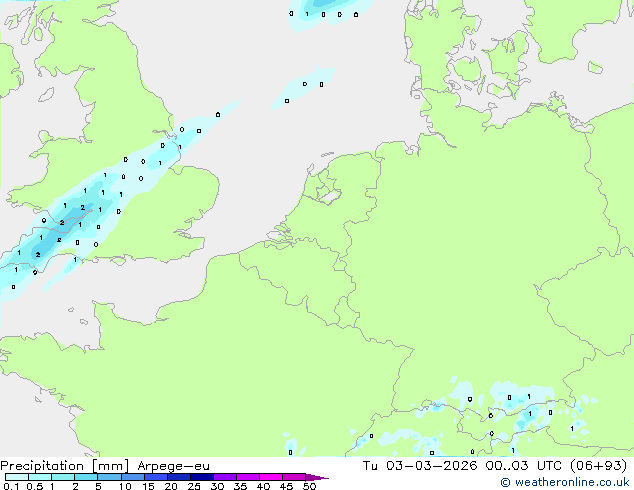Screen dimensions: 634x490
Task: Click the "15" legend scale label
Action: (x=148, y=486)
